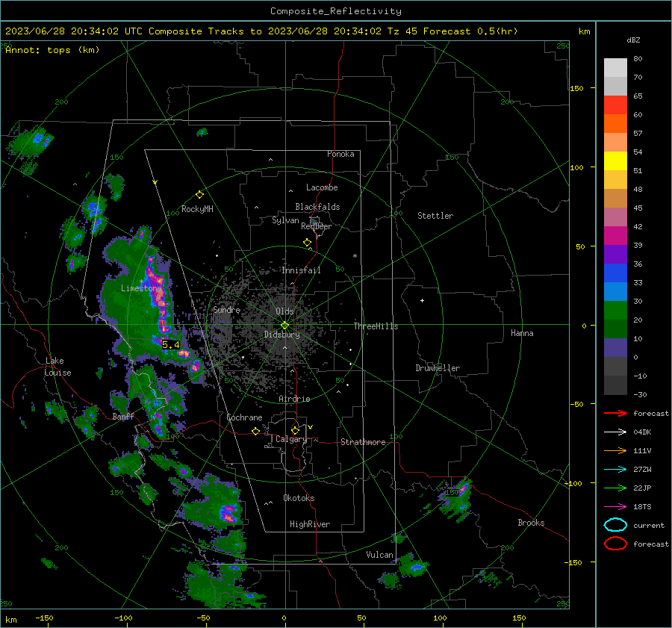Select the purple swatch below 39 dBZ

tap(615, 254)
